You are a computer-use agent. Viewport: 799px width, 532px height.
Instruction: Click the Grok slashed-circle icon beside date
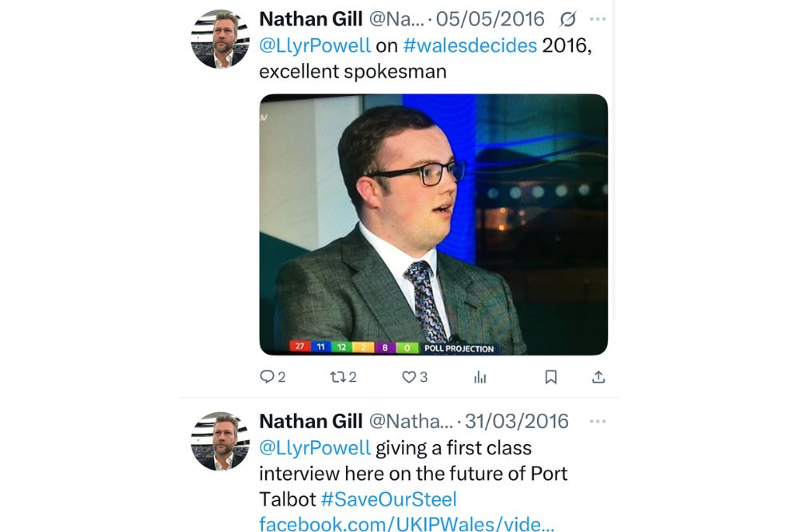[x=567, y=19]
